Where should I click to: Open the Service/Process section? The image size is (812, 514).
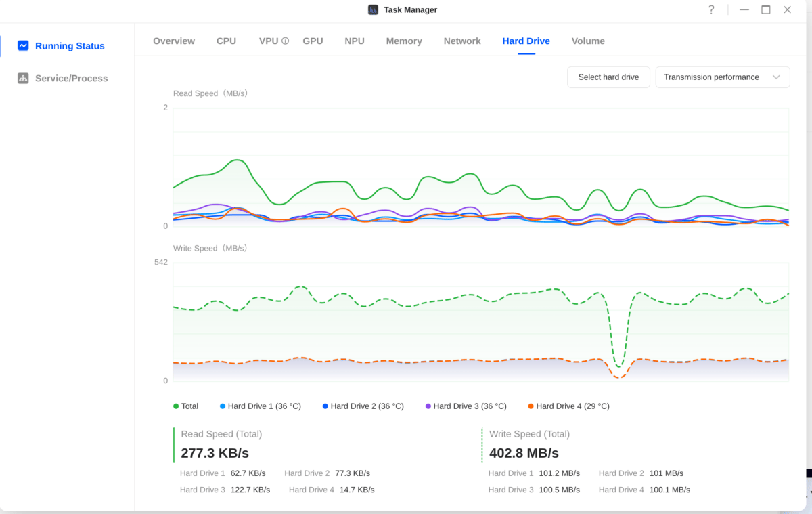71,79
